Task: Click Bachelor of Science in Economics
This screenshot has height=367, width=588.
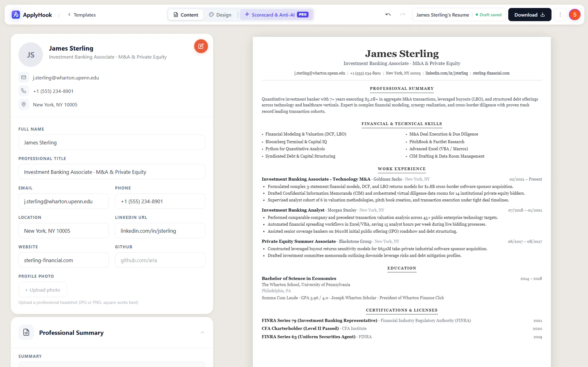Action: click(x=299, y=279)
